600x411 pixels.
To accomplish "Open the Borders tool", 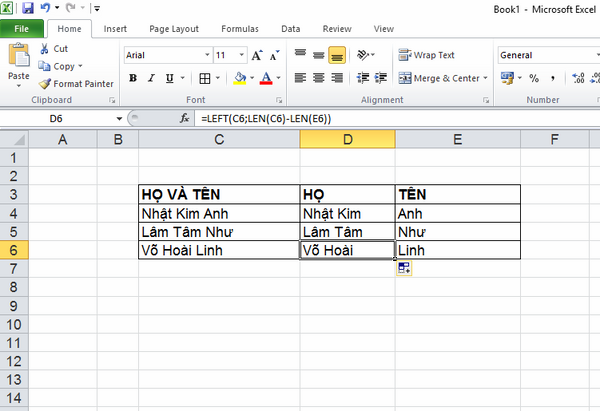I will click(x=205, y=78).
